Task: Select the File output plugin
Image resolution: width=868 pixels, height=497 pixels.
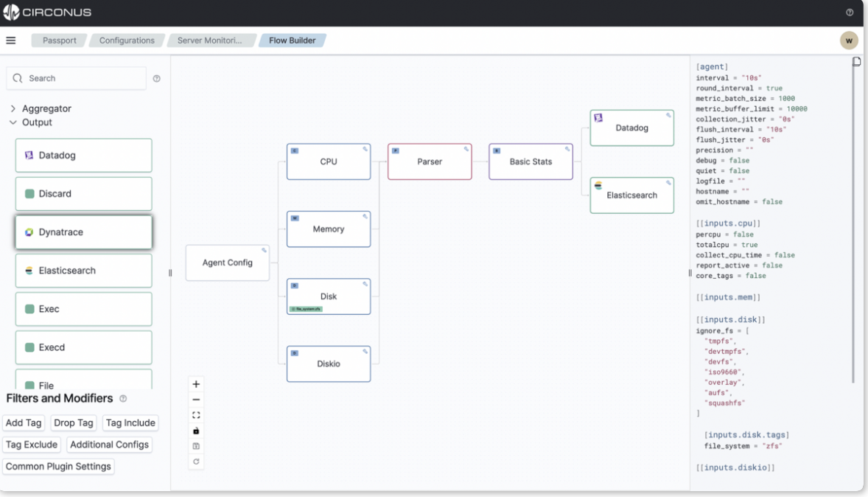Action: pos(83,380)
